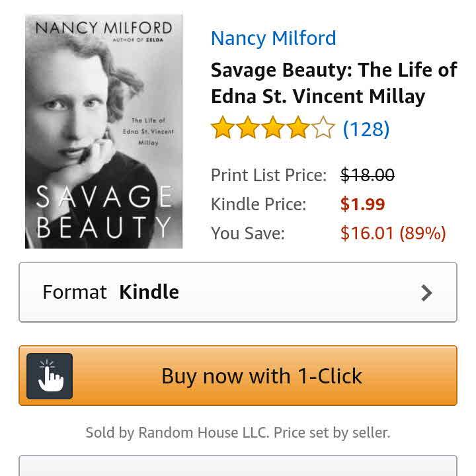Image resolution: width=476 pixels, height=476 pixels.
Task: Click the second gold rating star
Action: tap(248, 128)
